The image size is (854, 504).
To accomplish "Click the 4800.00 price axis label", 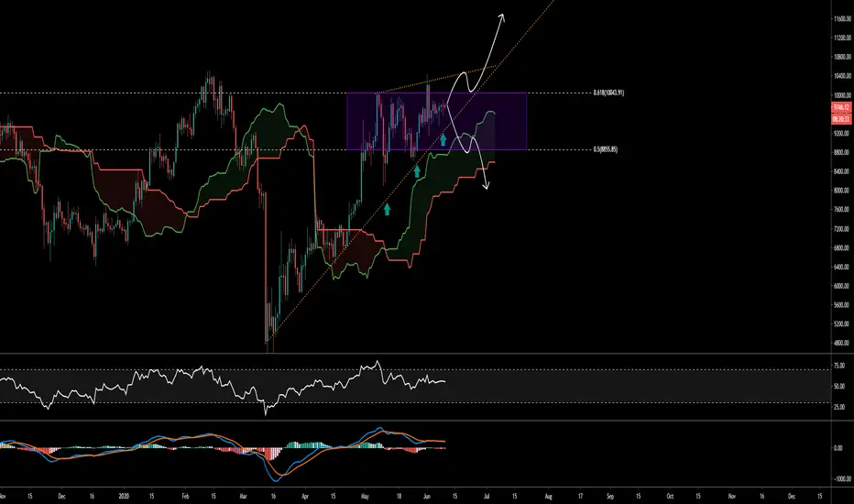I will click(843, 344).
